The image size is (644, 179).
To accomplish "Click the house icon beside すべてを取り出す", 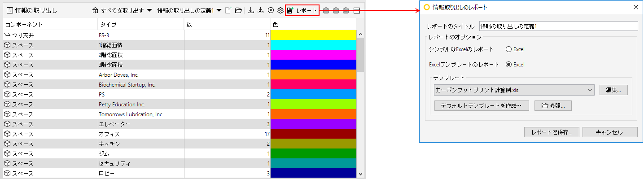I will click(x=95, y=10).
